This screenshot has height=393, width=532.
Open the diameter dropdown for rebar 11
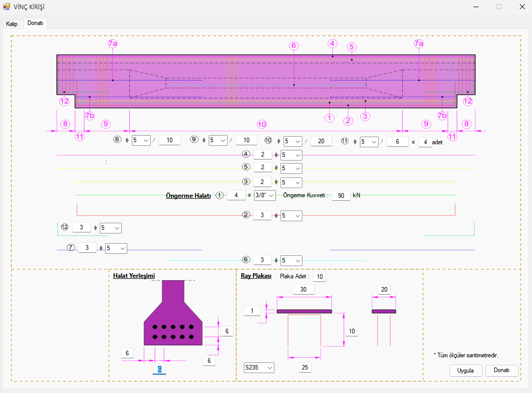pyautogui.click(x=369, y=142)
